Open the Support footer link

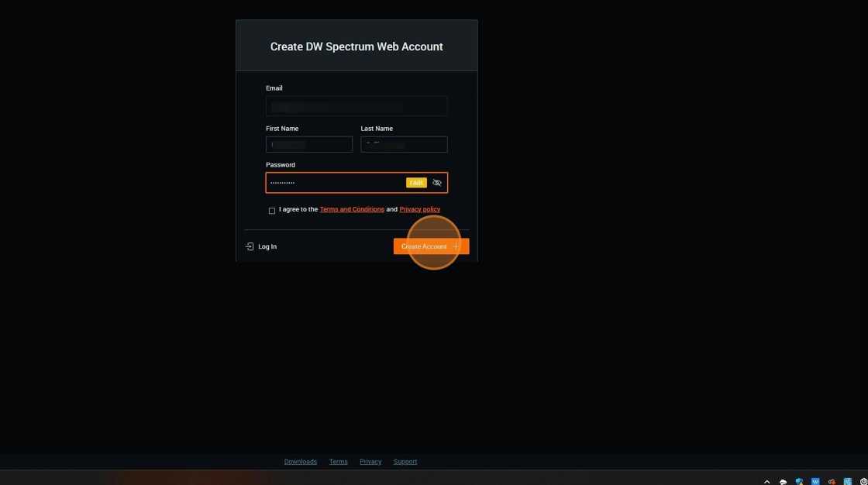coord(405,462)
